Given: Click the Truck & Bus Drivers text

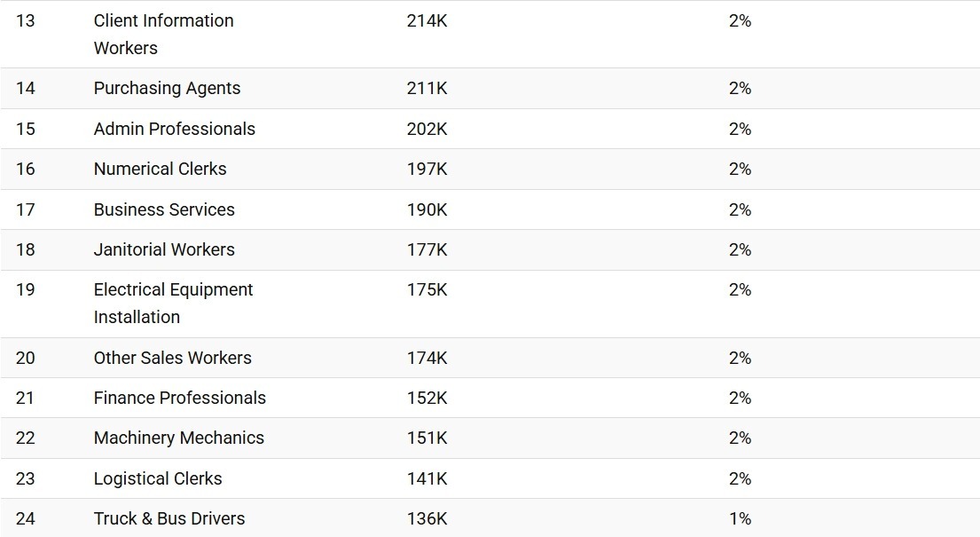Looking at the screenshot, I should 169,519.
